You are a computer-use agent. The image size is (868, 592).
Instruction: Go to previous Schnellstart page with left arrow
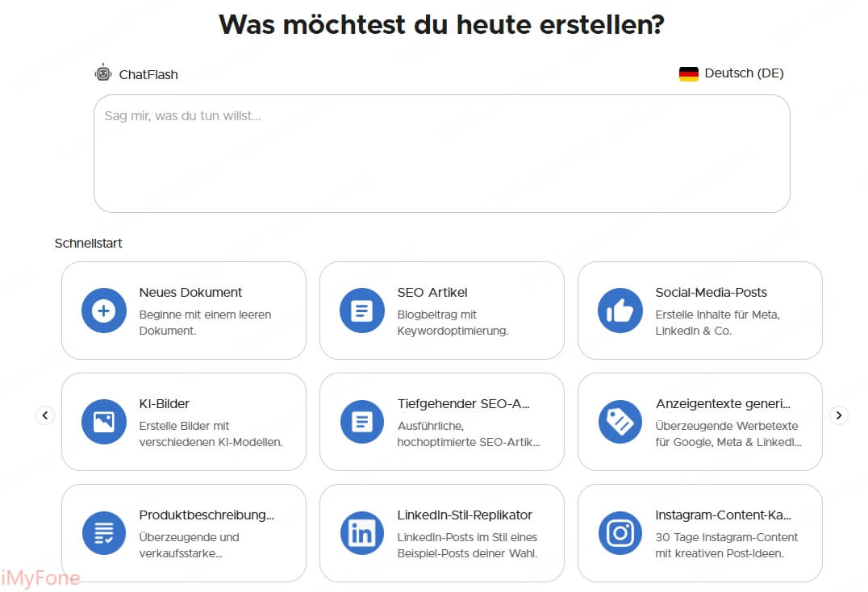click(x=45, y=415)
